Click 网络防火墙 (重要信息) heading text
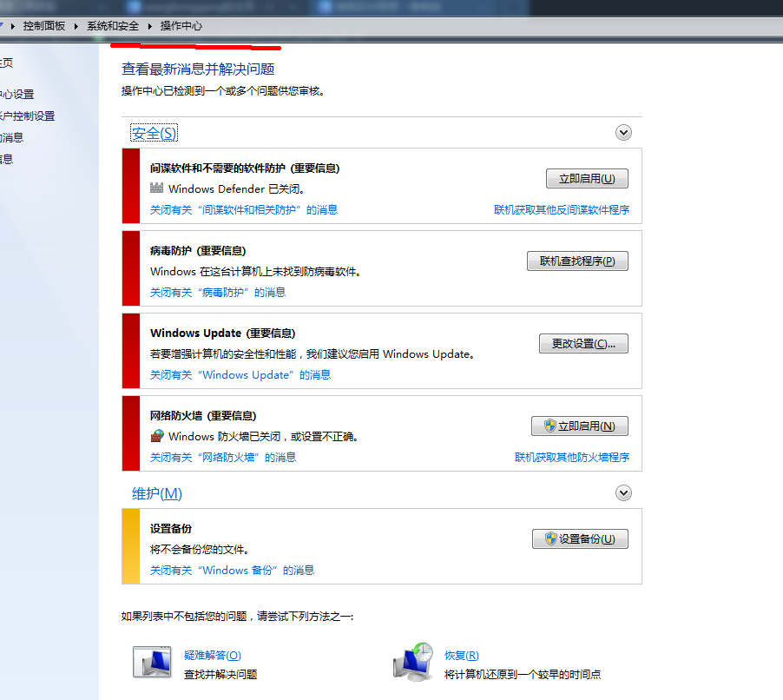Image resolution: width=783 pixels, height=700 pixels. click(203, 416)
